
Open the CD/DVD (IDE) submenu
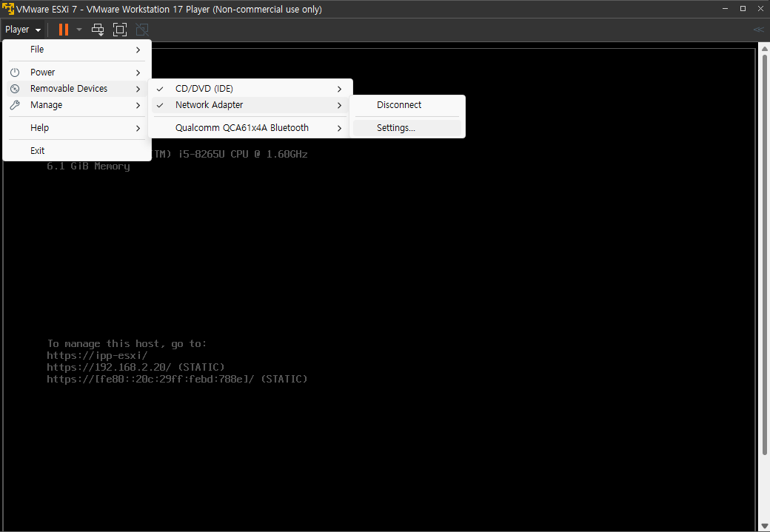pos(250,89)
